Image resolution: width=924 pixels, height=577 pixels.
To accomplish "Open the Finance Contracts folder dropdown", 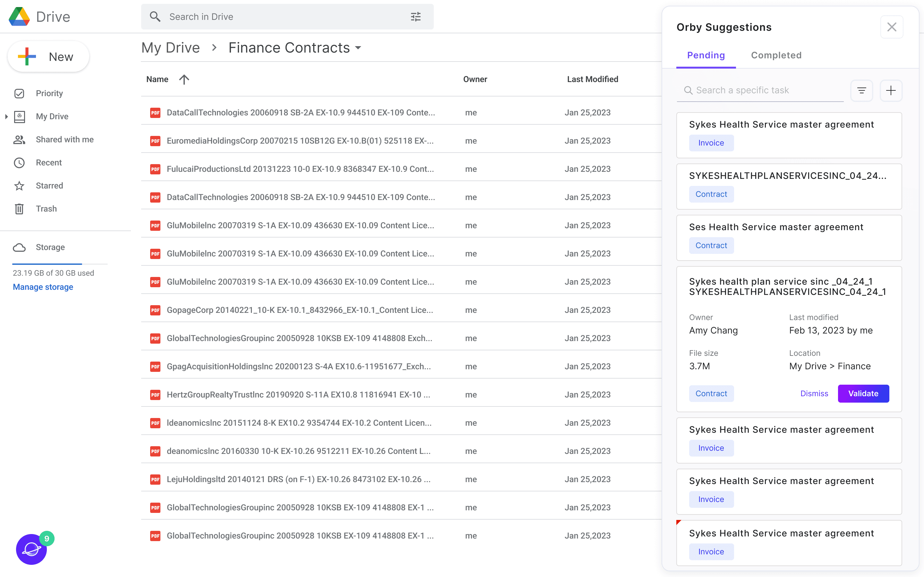I will click(x=358, y=48).
